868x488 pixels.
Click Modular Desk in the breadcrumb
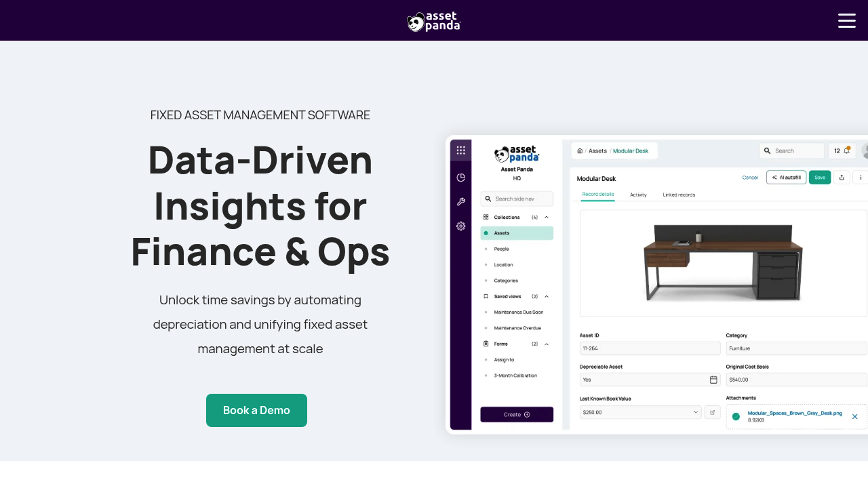[631, 150]
